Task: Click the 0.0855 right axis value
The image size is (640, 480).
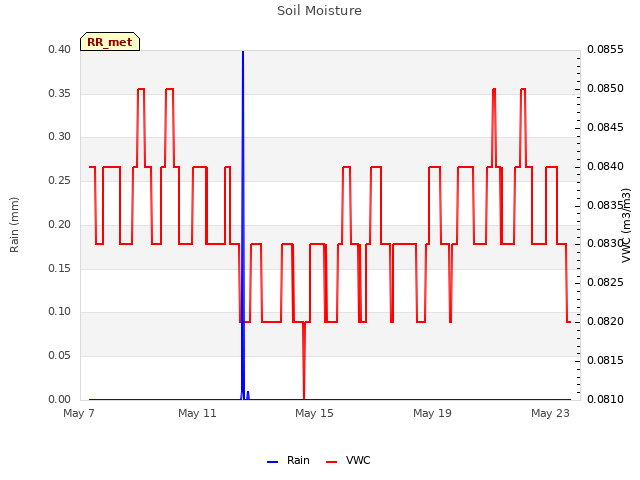Action: [605, 49]
